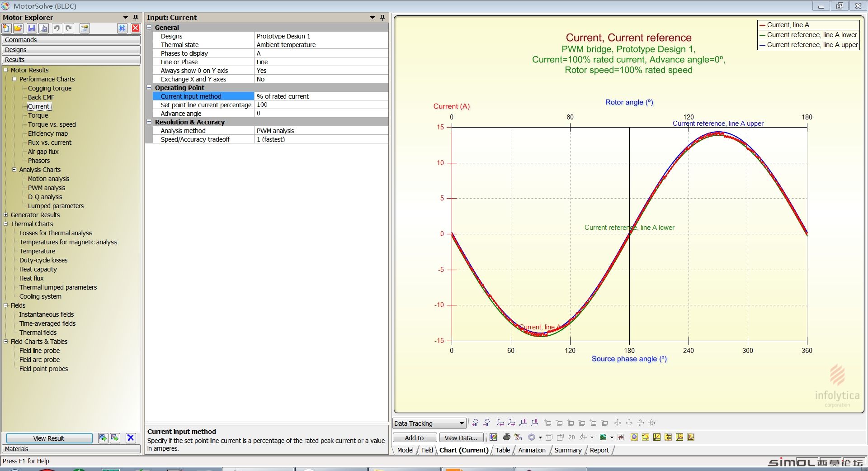Screen dimensions: 868x471
Task: Click the export chart arrow icon near View Result
Action: [115, 438]
